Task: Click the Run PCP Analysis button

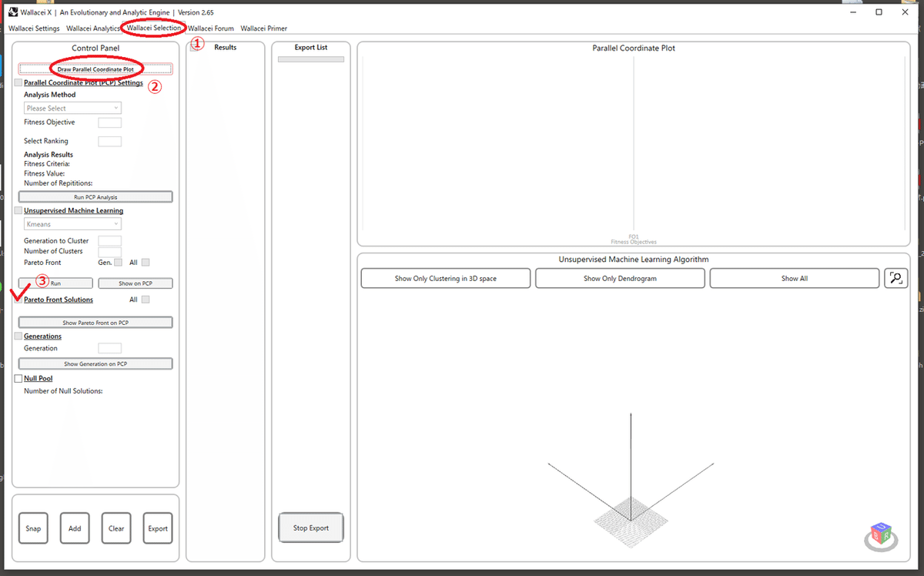Action: [95, 197]
